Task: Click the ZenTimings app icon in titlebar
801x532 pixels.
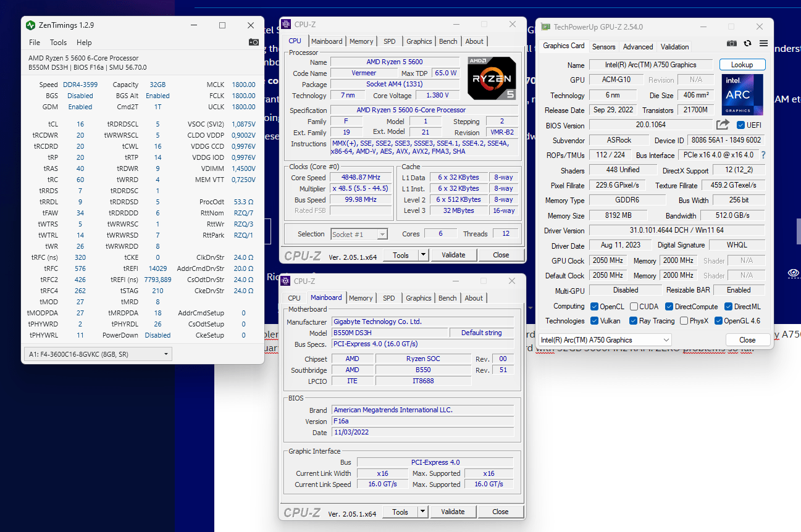Action: [x=29, y=25]
